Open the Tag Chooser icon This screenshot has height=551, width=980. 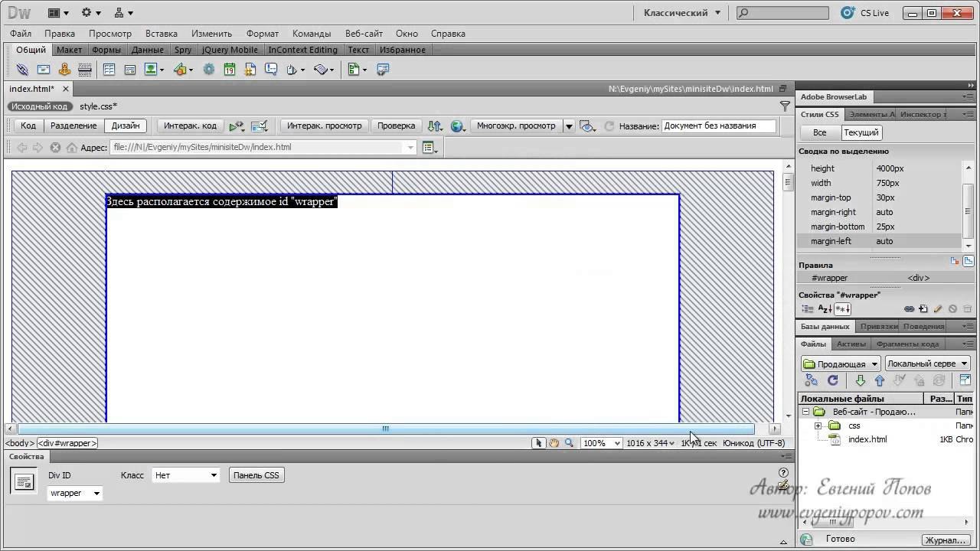click(x=383, y=70)
